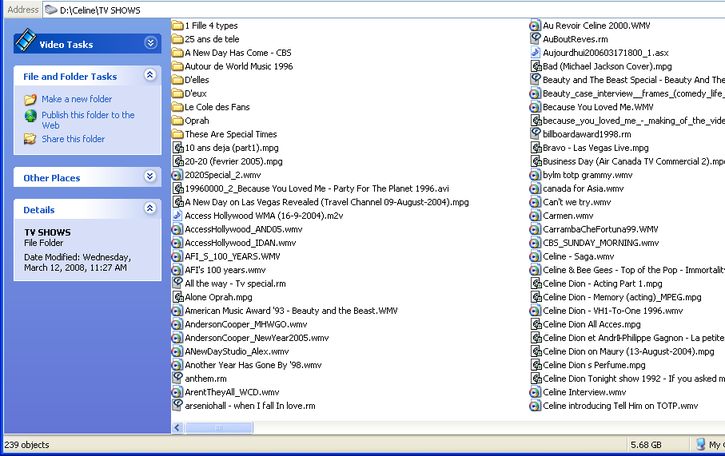The height and width of the screenshot is (456, 725).
Task: Click the drive icon in address bar
Action: 51,10
